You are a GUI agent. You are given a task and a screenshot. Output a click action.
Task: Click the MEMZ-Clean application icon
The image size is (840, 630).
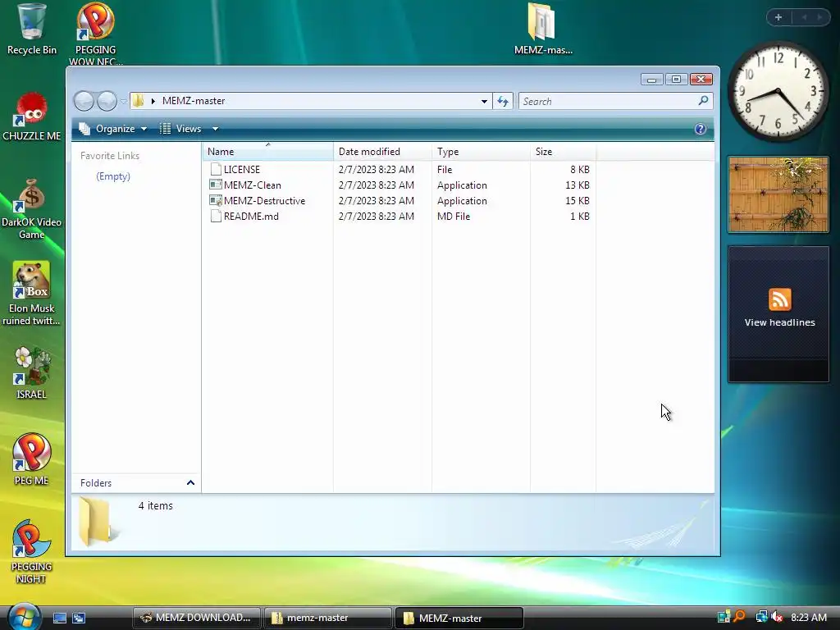[x=216, y=185]
